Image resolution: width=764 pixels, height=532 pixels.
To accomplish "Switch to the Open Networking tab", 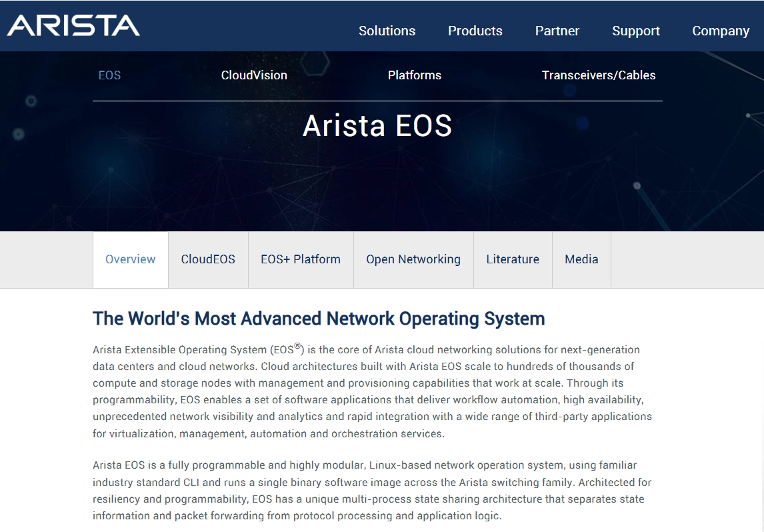I will [x=413, y=259].
